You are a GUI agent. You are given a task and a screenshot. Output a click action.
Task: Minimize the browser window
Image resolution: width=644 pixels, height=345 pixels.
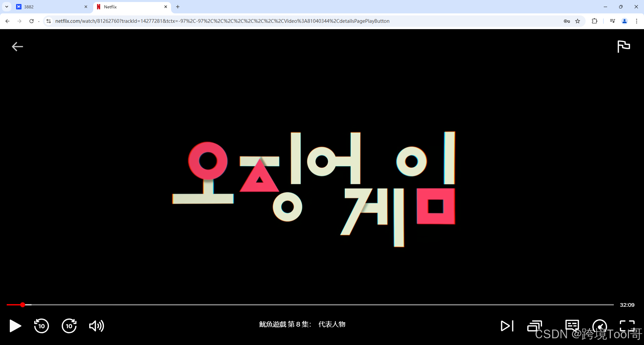coord(605,7)
